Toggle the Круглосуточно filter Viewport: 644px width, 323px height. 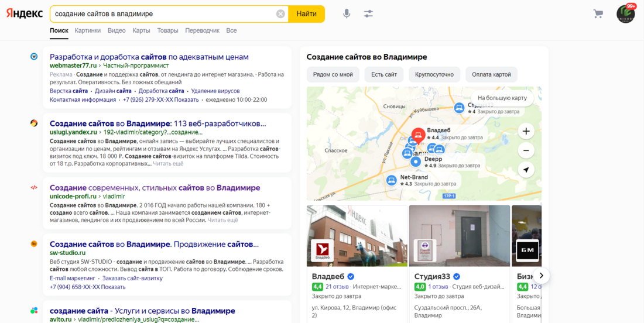click(434, 74)
